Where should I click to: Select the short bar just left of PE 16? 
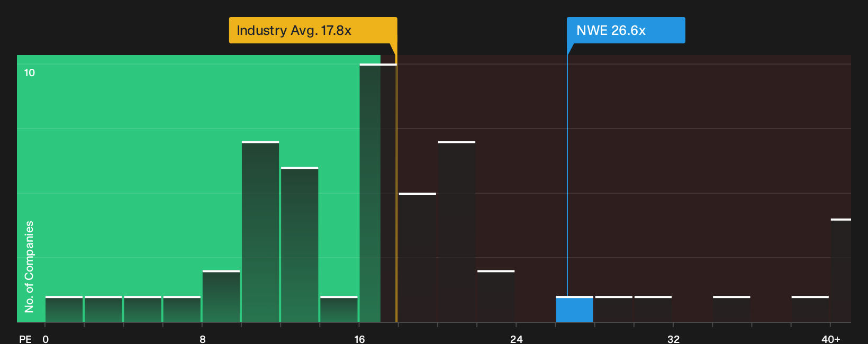[339, 309]
